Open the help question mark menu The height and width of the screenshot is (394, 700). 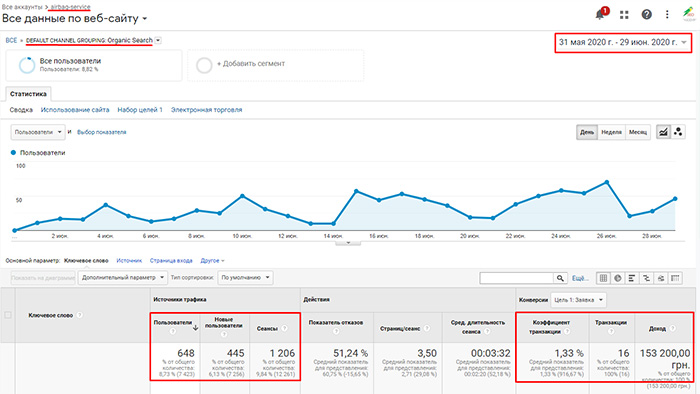tap(646, 15)
